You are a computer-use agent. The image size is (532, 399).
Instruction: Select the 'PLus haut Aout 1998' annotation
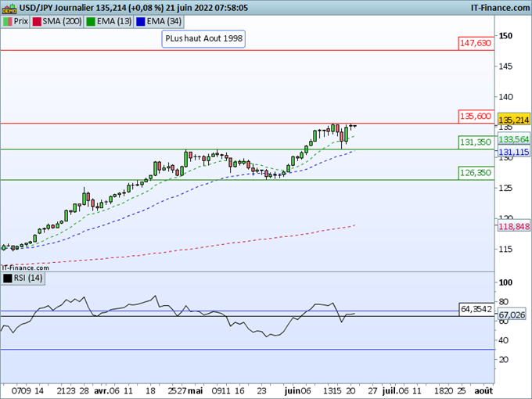(203, 38)
